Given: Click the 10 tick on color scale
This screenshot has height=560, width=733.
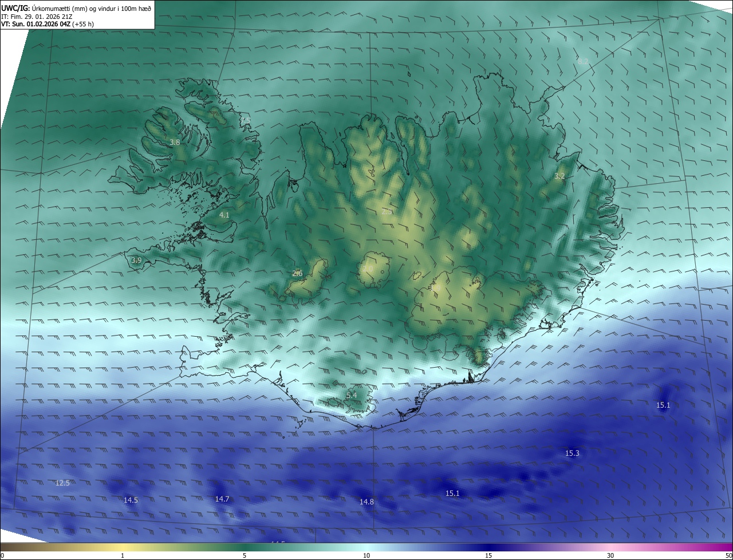Looking at the screenshot, I should [x=366, y=555].
